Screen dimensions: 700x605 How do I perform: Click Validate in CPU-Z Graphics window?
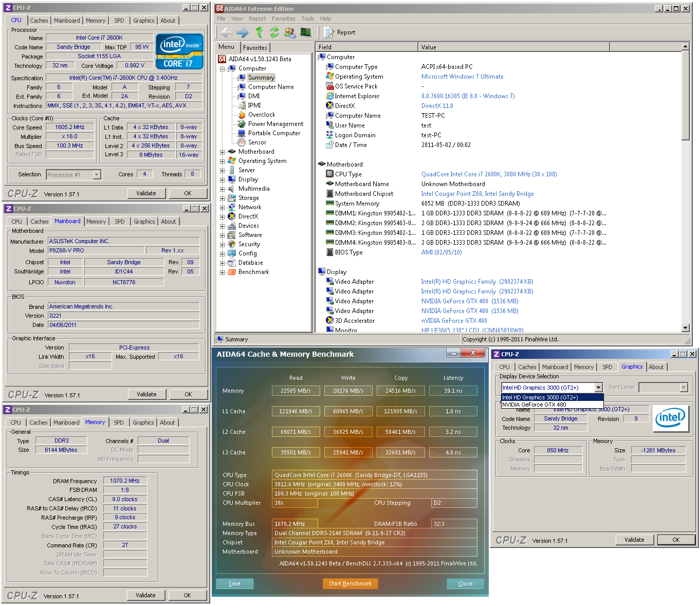[634, 540]
